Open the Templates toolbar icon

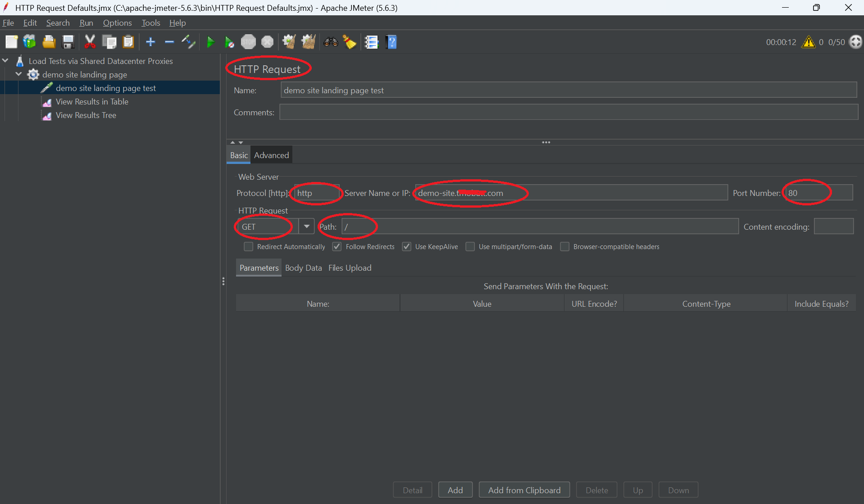pos(30,42)
